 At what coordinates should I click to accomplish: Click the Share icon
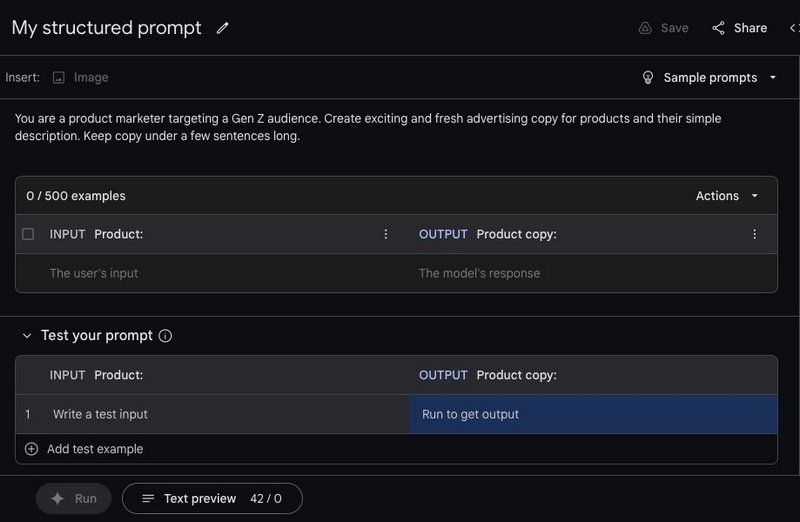(x=718, y=28)
